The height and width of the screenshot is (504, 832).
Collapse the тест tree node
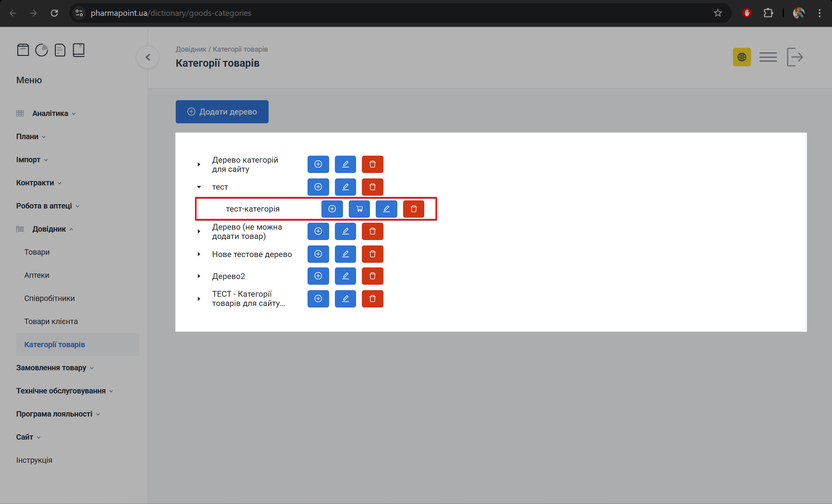pos(199,187)
